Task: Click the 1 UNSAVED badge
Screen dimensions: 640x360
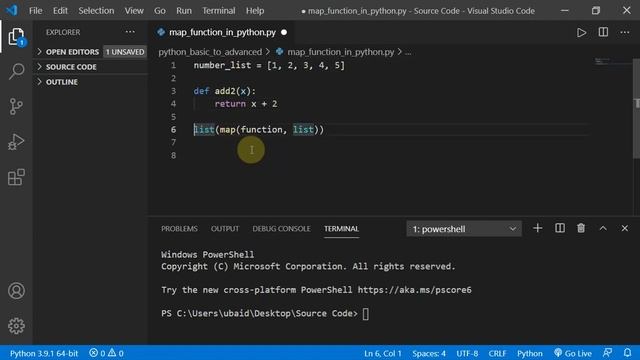Action: [125, 52]
